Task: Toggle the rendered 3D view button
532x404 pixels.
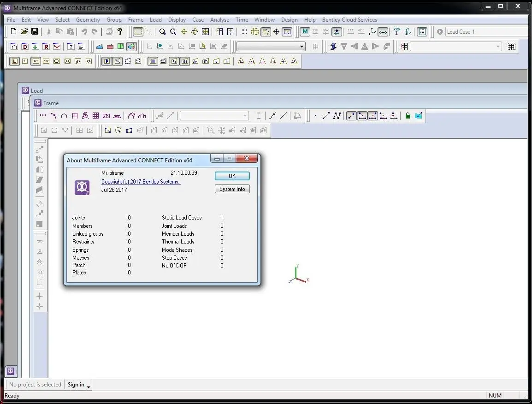Action: 132,46
